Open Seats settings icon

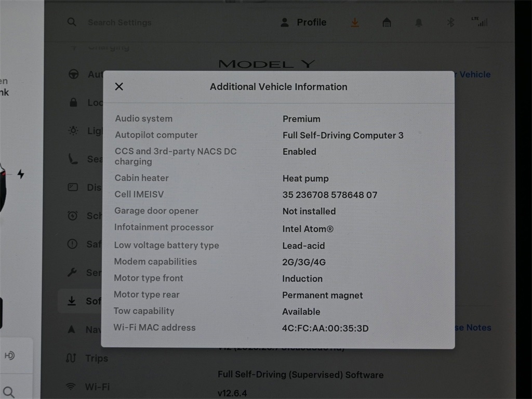[x=73, y=159]
